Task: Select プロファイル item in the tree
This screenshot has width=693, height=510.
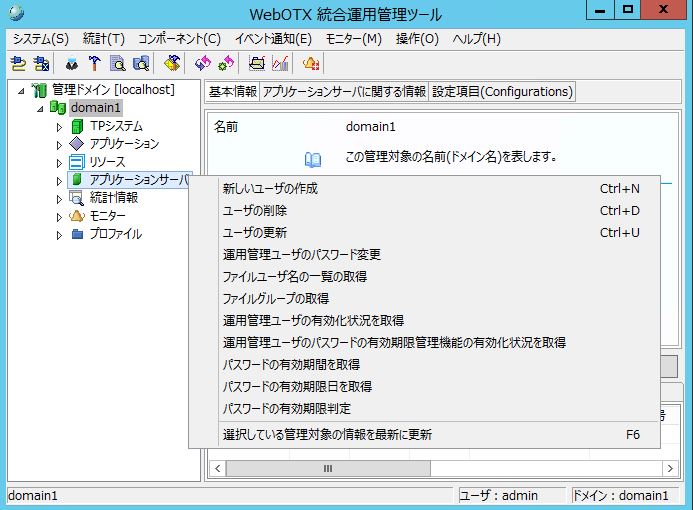Action: pos(115,234)
